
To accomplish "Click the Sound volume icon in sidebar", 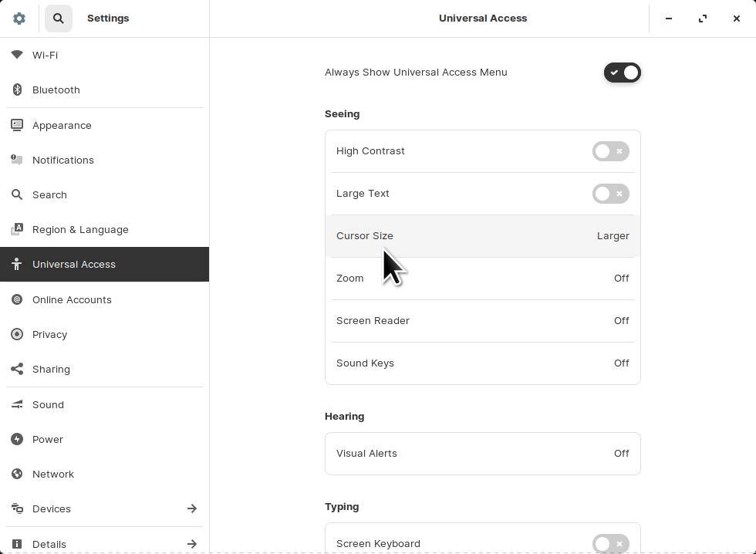I will pyautogui.click(x=17, y=404).
